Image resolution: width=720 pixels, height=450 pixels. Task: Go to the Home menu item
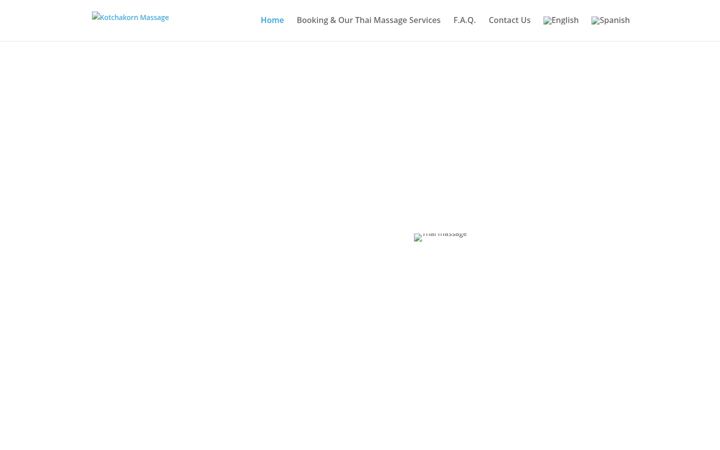(x=272, y=20)
